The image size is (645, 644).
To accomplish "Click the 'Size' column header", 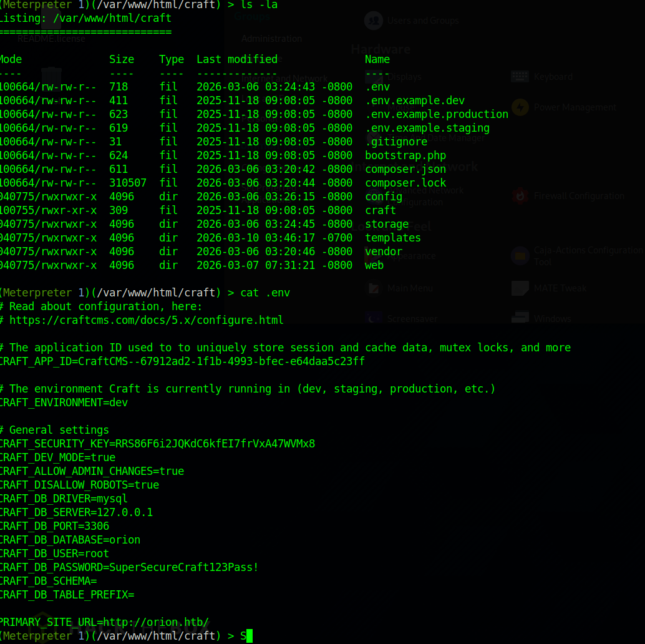I will tap(122, 59).
